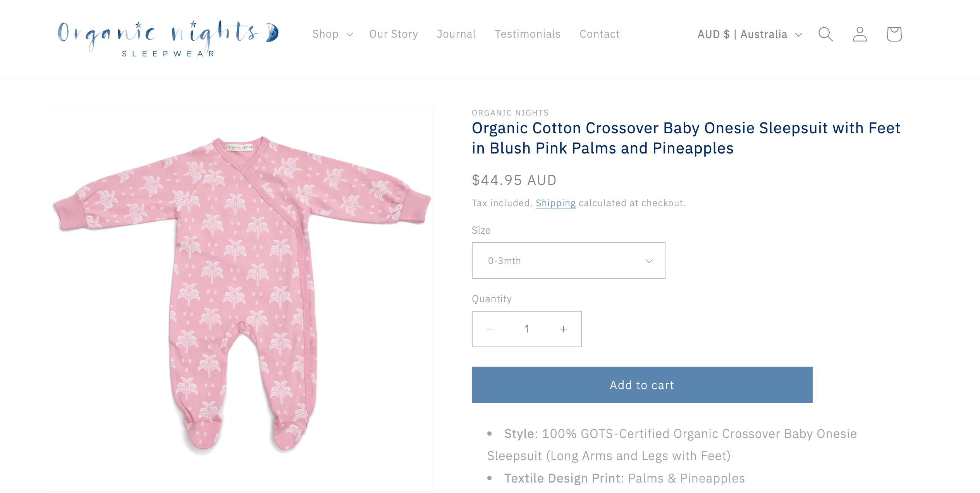The image size is (980, 493).
Task: Click the chevron arrow in Size selector
Action: pos(649,261)
